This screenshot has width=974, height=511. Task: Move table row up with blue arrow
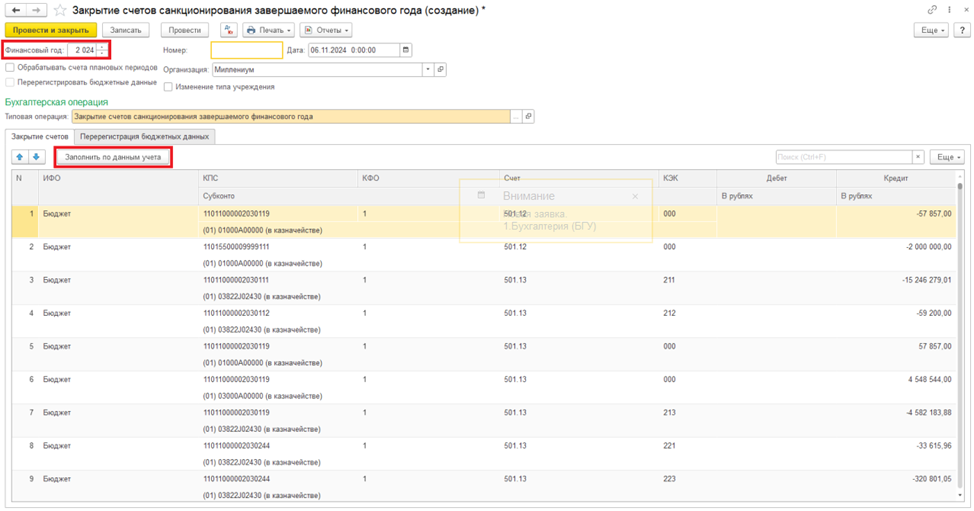coord(19,157)
